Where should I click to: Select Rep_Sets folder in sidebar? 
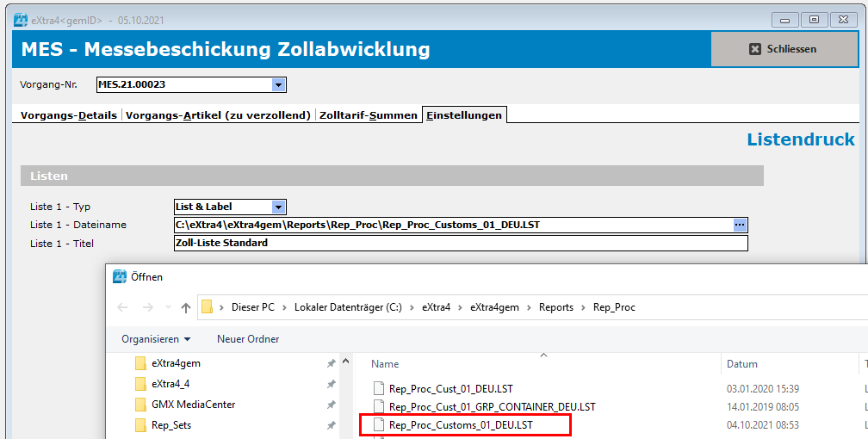(x=164, y=425)
